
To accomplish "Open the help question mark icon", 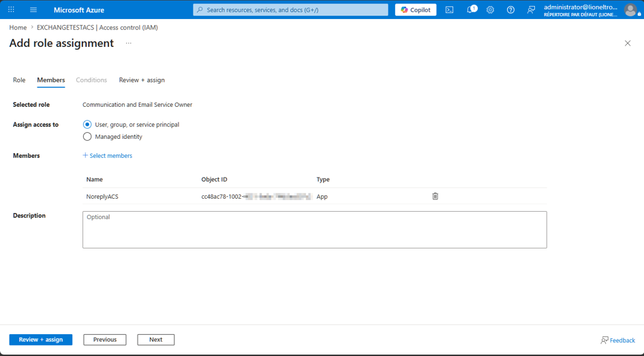I will [510, 10].
